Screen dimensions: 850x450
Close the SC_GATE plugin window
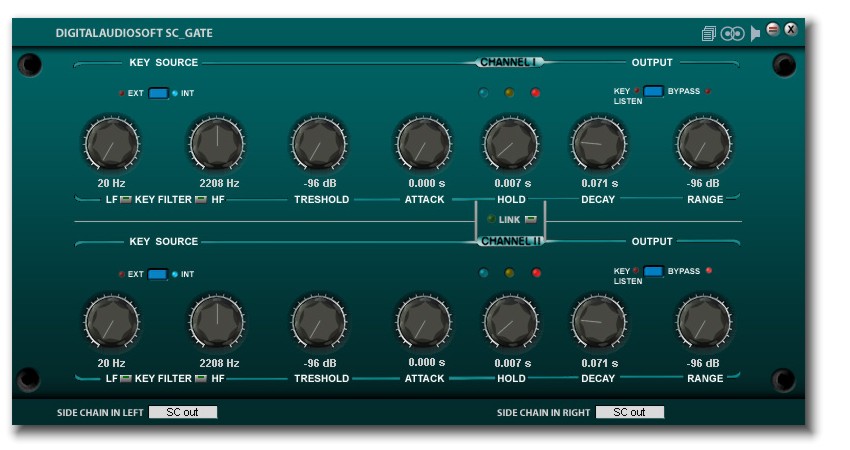791,29
